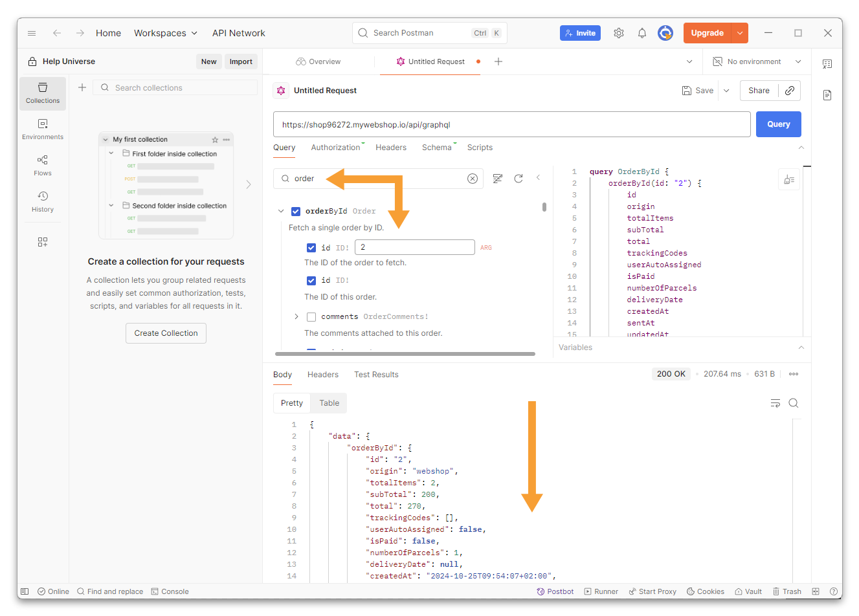
Task: Open the tab list dropdown chevron
Action: [689, 61]
